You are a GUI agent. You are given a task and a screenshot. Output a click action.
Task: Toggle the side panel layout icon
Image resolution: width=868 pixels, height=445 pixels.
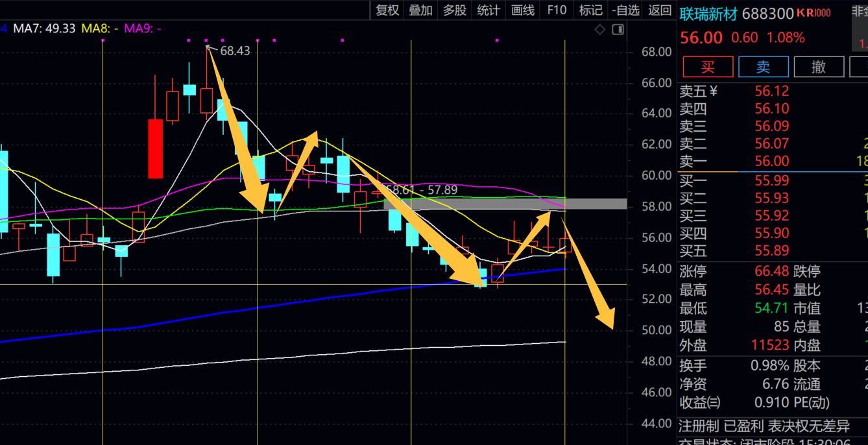point(618,29)
